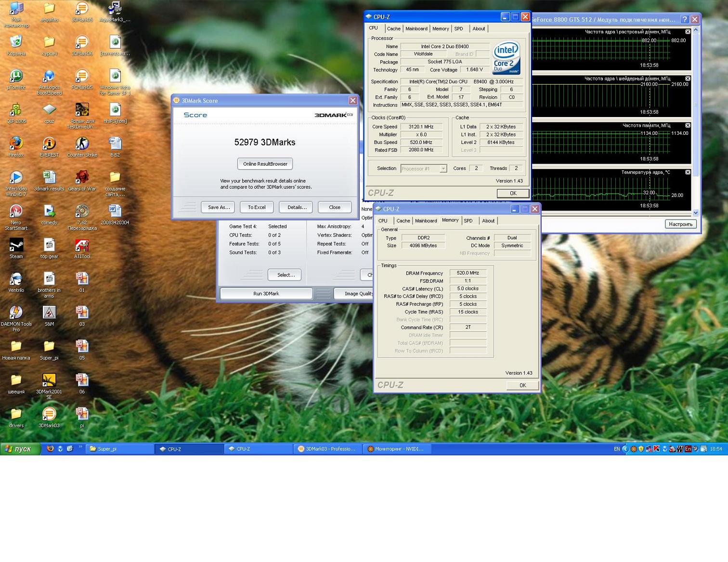
Task: Click monitoring window scrollbar down arrow
Action: pos(695,212)
